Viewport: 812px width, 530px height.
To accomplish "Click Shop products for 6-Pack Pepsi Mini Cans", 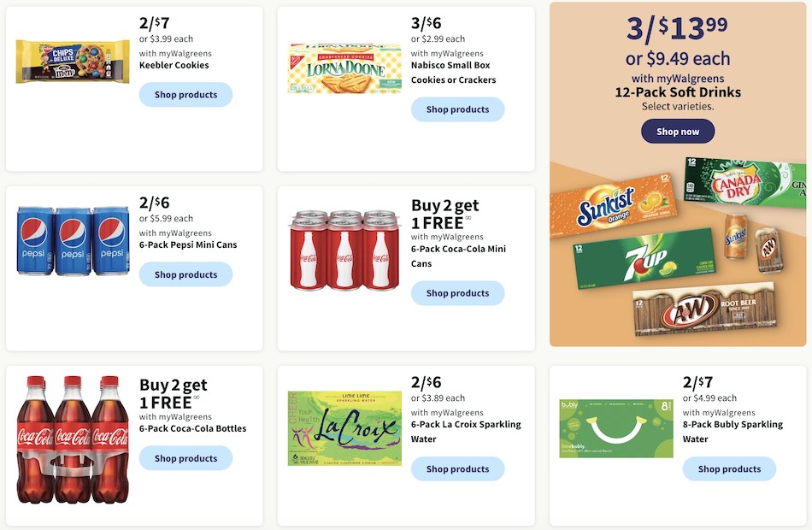I will pos(185,274).
